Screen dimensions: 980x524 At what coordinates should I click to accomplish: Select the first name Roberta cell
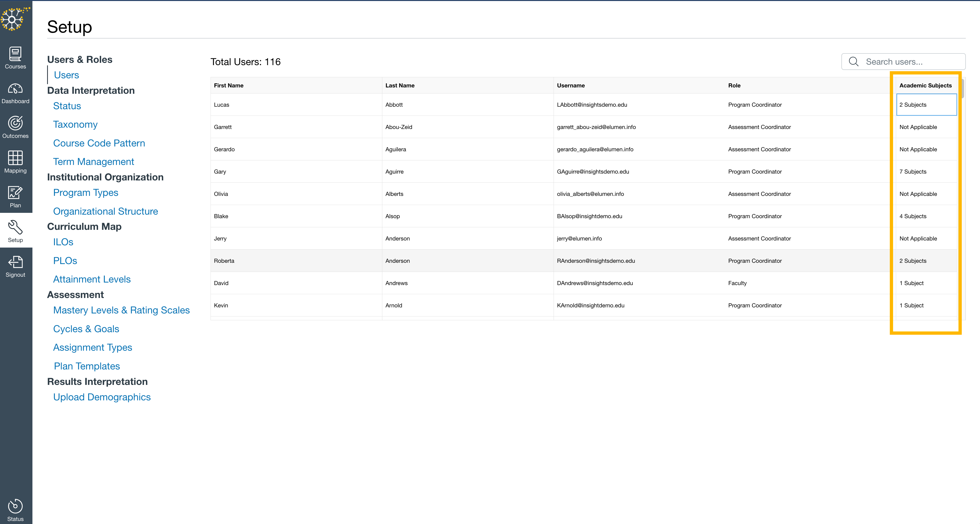pyautogui.click(x=296, y=261)
